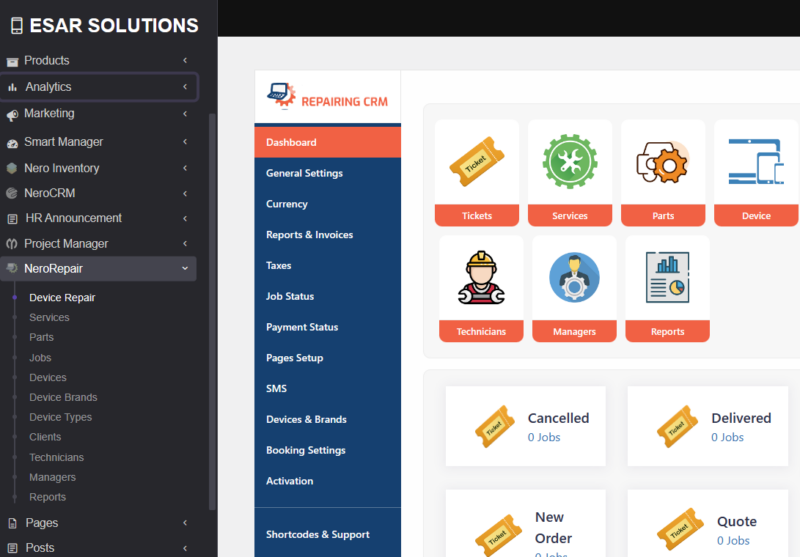Open Managers in the sidebar submenu
800x557 pixels.
[x=53, y=477]
